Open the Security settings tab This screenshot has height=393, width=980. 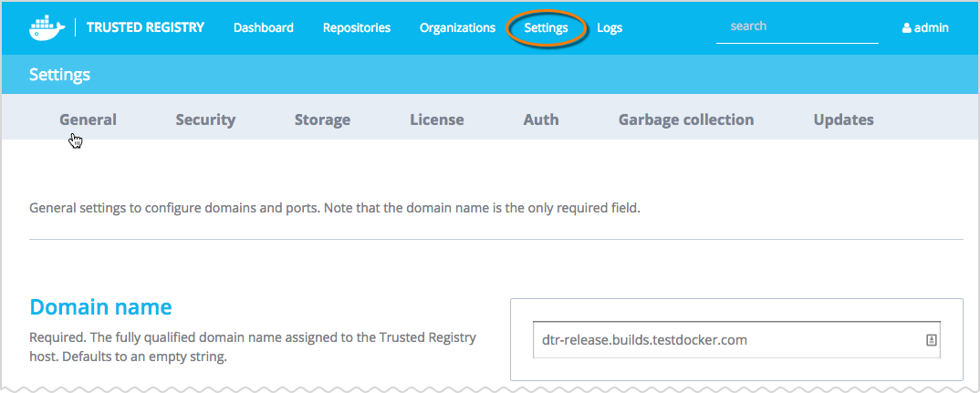pyautogui.click(x=205, y=119)
